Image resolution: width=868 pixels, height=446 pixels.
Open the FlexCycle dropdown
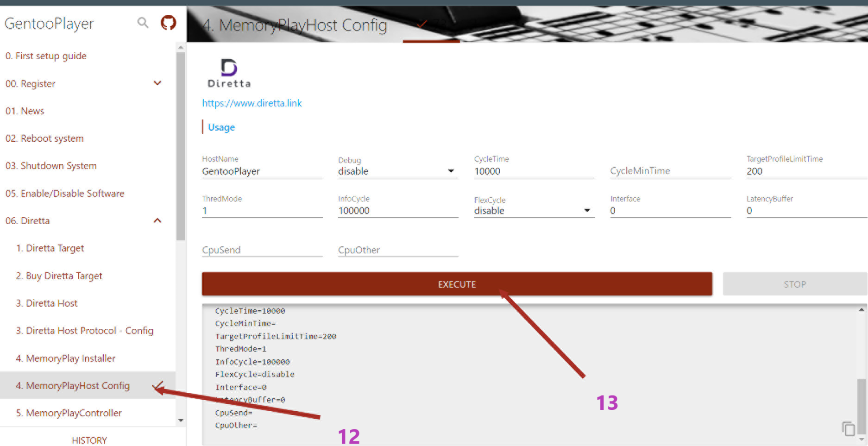coord(534,211)
